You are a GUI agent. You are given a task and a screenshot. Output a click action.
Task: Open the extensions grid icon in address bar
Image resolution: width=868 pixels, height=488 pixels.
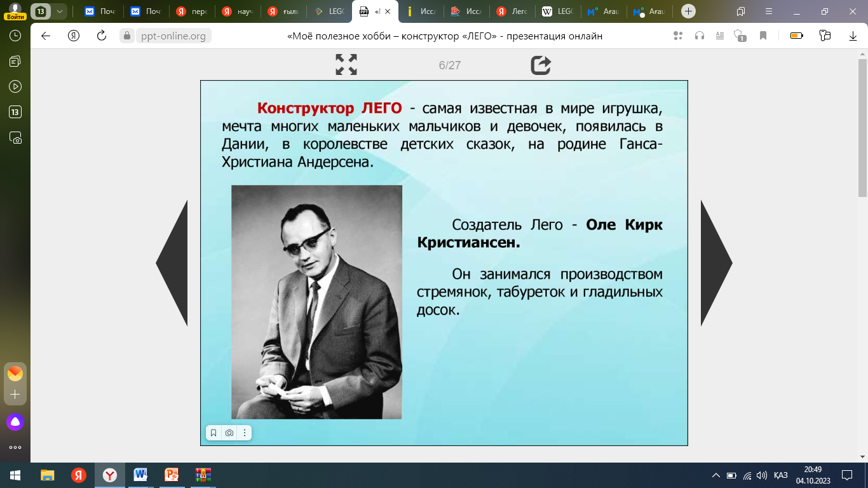pyautogui.click(x=678, y=36)
